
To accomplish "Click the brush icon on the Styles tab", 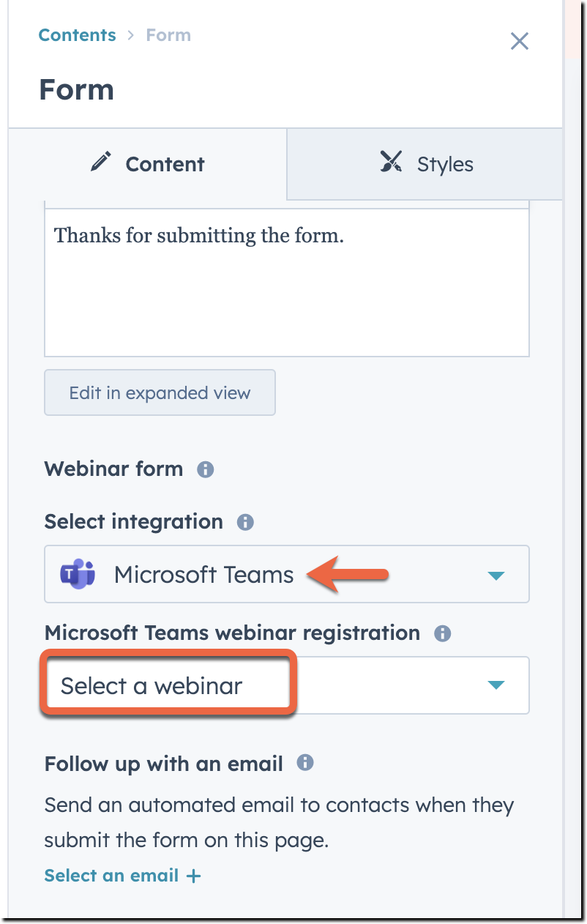I will pyautogui.click(x=391, y=163).
